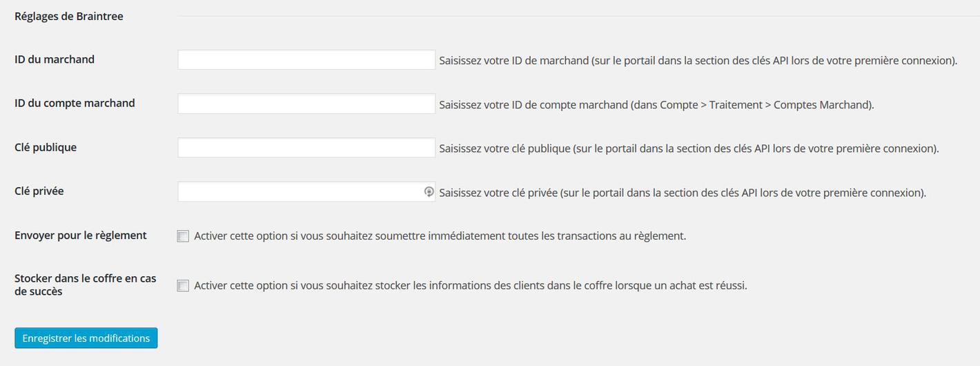The image size is (980, 366).
Task: Click the Saisissez votre clé privée description
Action: click(x=683, y=193)
